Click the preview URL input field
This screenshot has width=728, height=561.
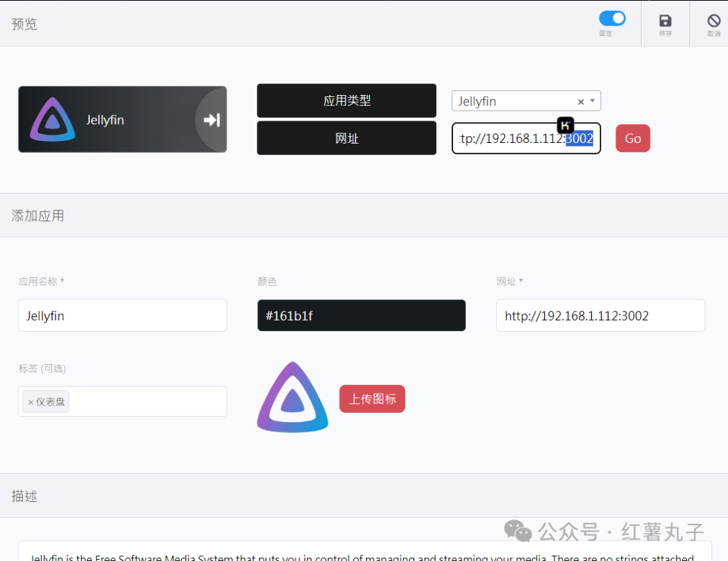526,138
